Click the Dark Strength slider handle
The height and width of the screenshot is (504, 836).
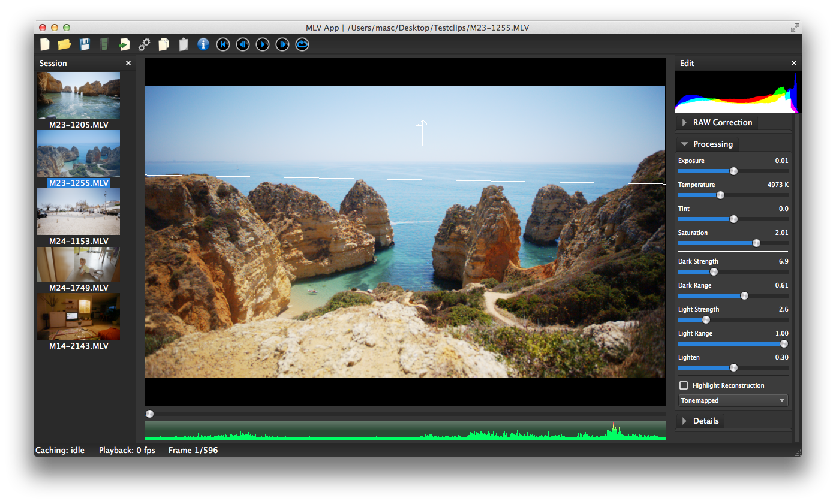coord(714,272)
